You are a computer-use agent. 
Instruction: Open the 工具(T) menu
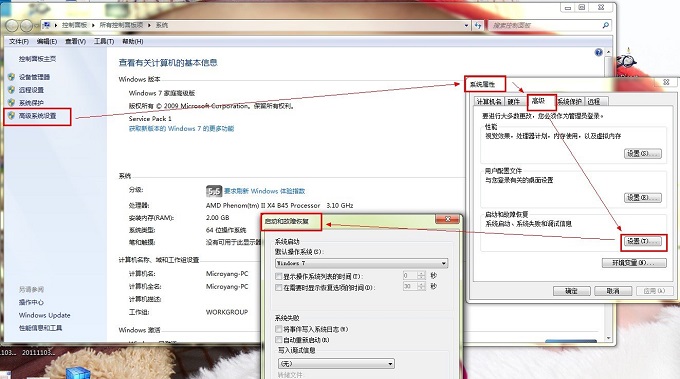click(x=104, y=42)
